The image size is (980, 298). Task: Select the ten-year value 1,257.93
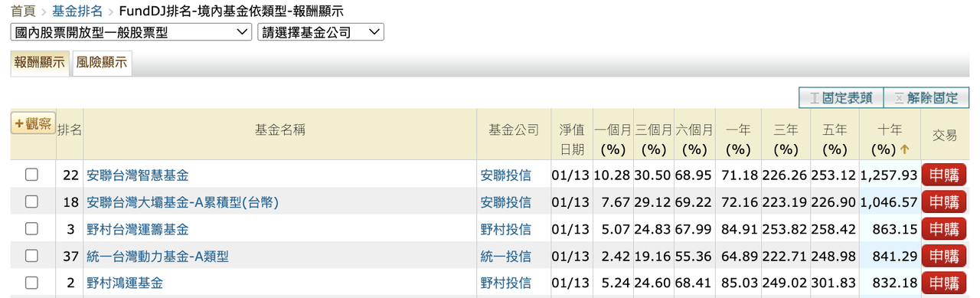click(x=888, y=175)
